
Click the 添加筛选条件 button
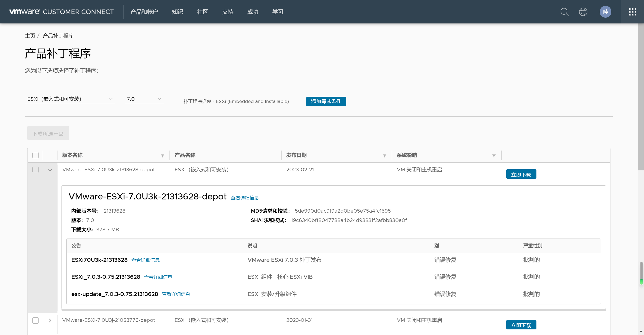pyautogui.click(x=326, y=101)
